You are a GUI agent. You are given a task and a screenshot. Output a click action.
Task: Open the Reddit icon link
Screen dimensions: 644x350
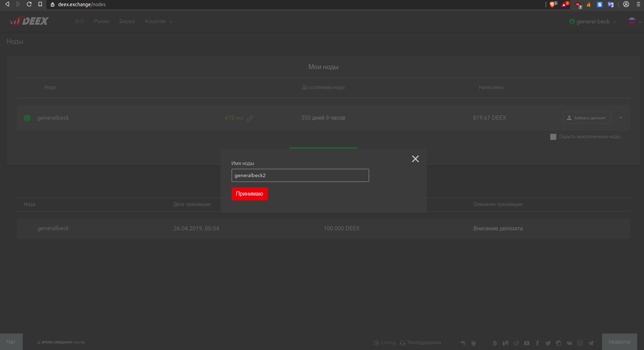(x=516, y=343)
